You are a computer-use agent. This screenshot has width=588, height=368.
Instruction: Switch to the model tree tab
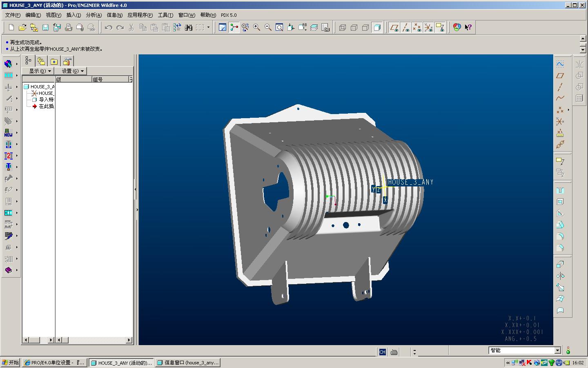tap(28, 61)
